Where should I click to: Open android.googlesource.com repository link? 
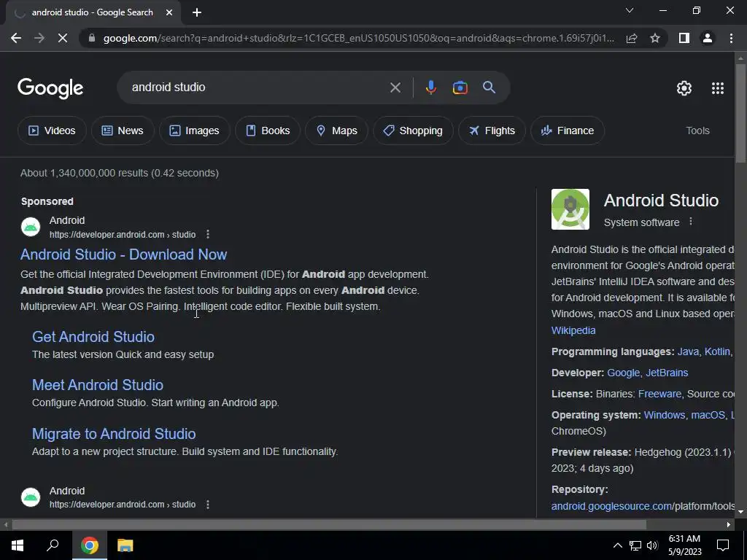pos(612,506)
